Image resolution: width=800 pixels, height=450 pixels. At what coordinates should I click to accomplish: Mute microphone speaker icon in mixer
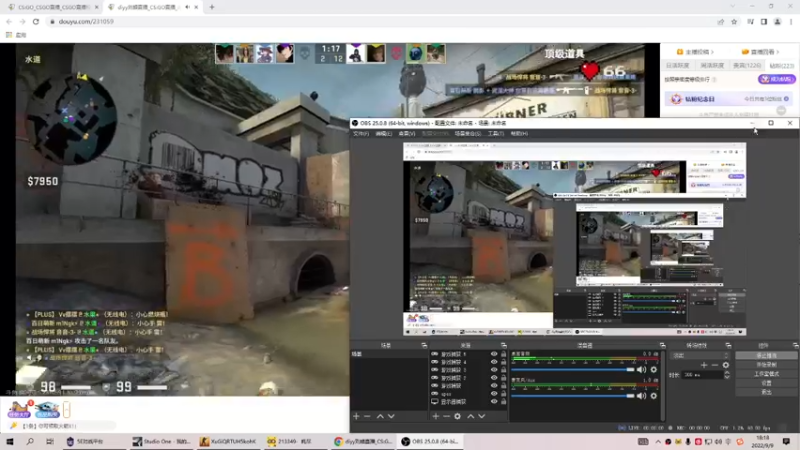641,395
